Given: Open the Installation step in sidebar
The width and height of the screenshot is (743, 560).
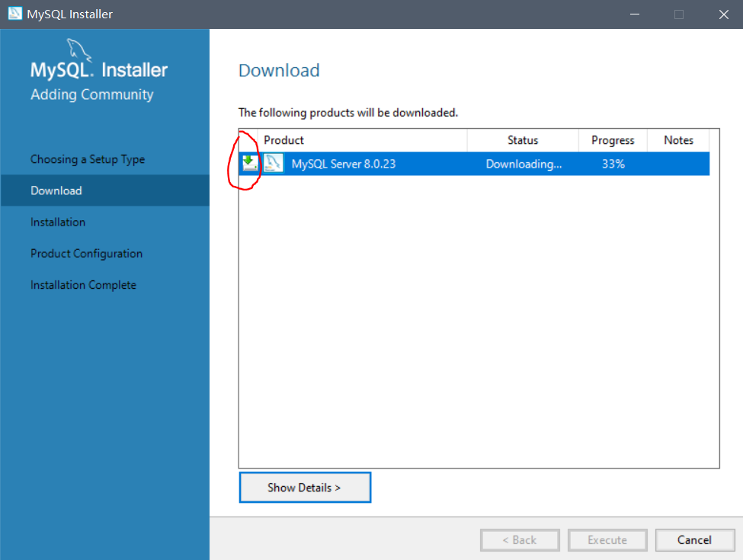Looking at the screenshot, I should tap(58, 222).
